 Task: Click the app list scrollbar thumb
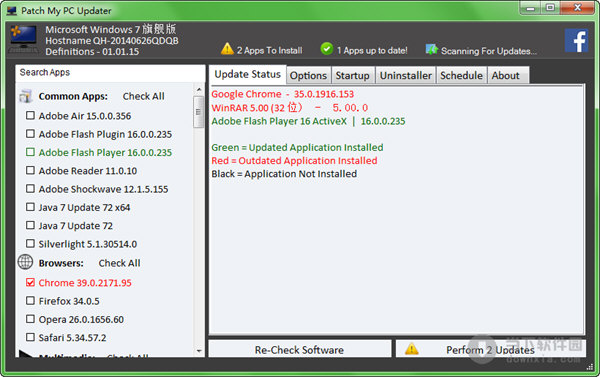pos(199,112)
